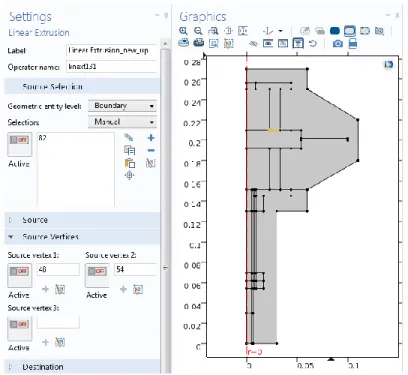
Task: Open the default view dropdown arrow
Action: coord(281,31)
